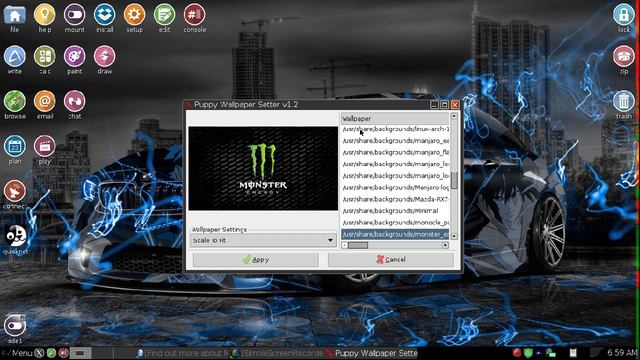Screen dimensions: 640x360
Task: Select the monocle_p wallpaper row
Action: click(x=395, y=223)
